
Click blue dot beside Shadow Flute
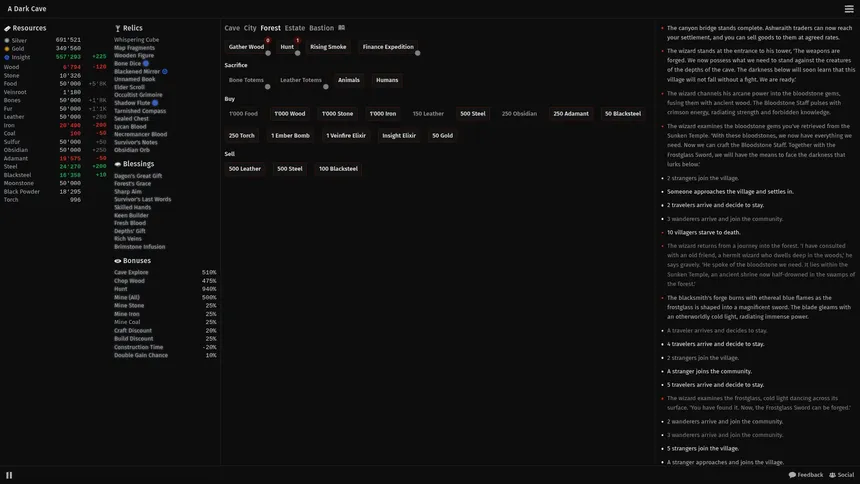155,103
